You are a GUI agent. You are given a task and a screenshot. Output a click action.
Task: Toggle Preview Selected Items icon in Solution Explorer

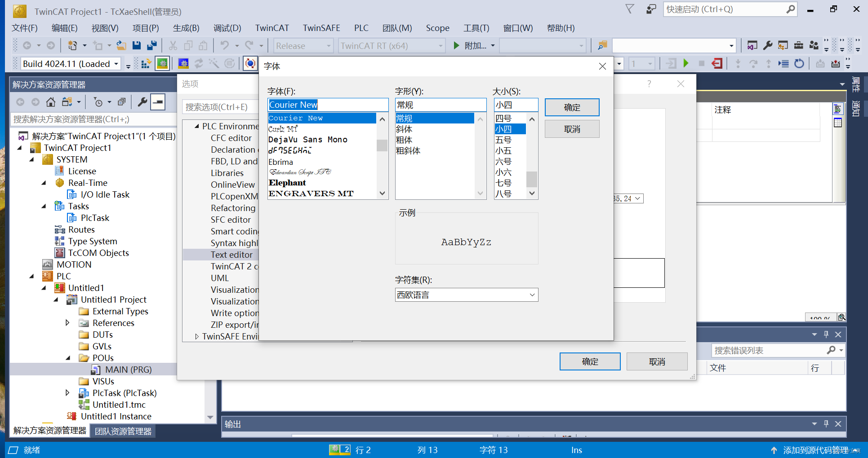point(158,102)
